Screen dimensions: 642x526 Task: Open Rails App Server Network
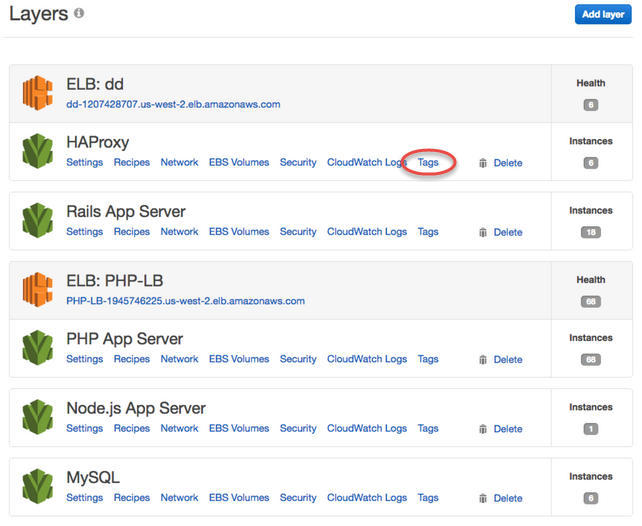coord(179,232)
